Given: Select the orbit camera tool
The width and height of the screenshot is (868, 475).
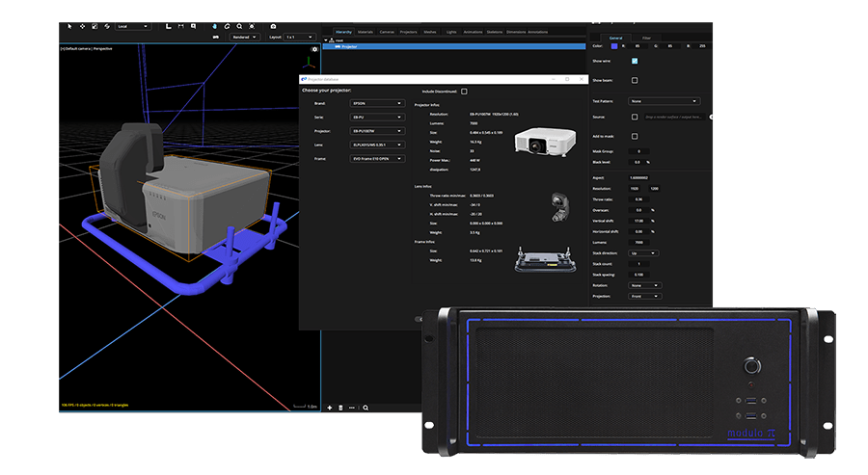Looking at the screenshot, I should coord(227,26).
